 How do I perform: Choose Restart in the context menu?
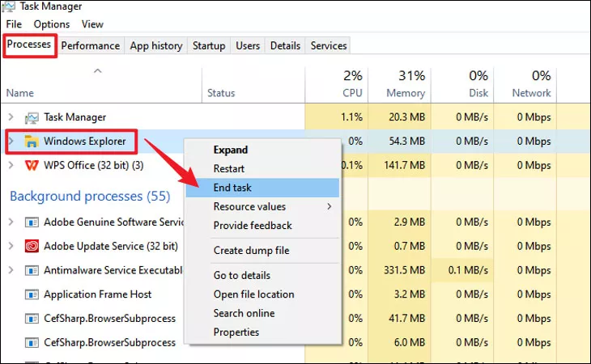262,168
